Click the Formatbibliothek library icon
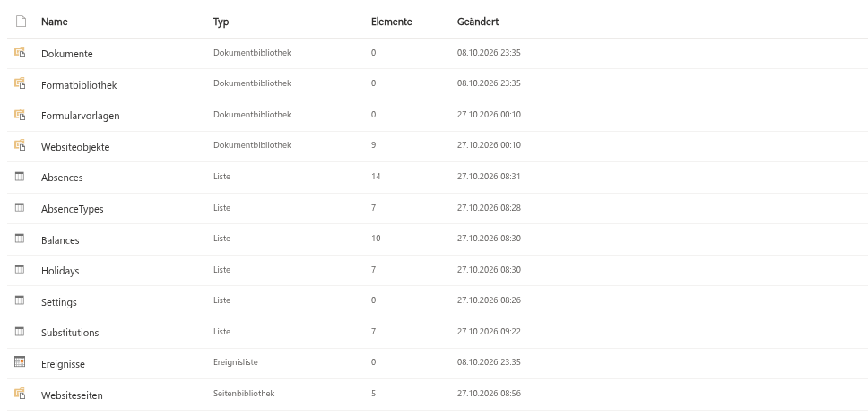The image size is (868, 417). point(20,83)
